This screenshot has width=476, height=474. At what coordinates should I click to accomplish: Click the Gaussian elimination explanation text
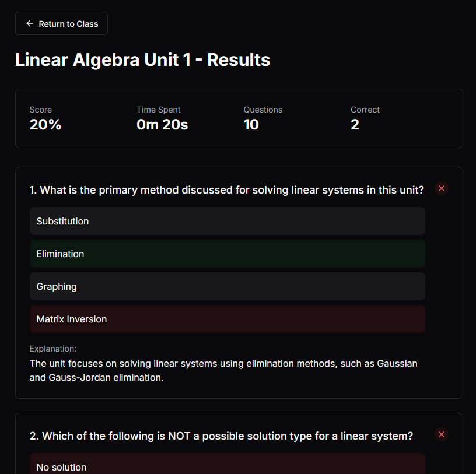[x=223, y=370]
